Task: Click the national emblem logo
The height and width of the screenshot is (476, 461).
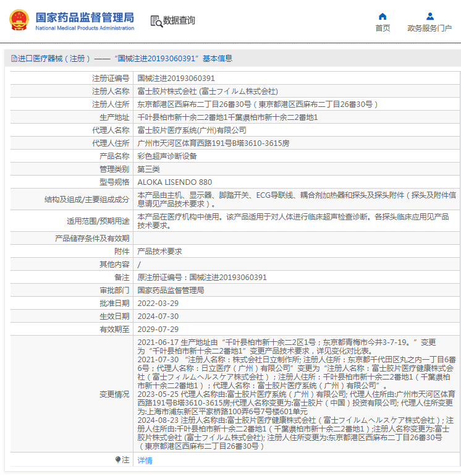Action: pos(19,20)
